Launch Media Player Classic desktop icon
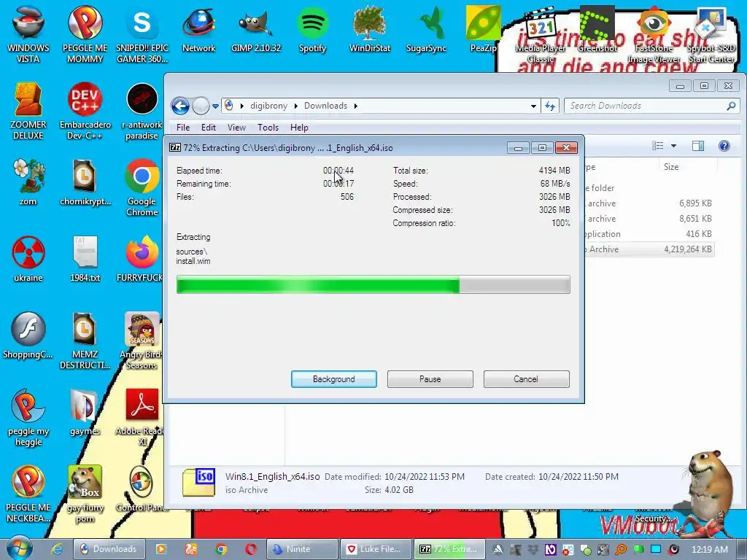Screen dimensions: 747x560 pos(541,34)
